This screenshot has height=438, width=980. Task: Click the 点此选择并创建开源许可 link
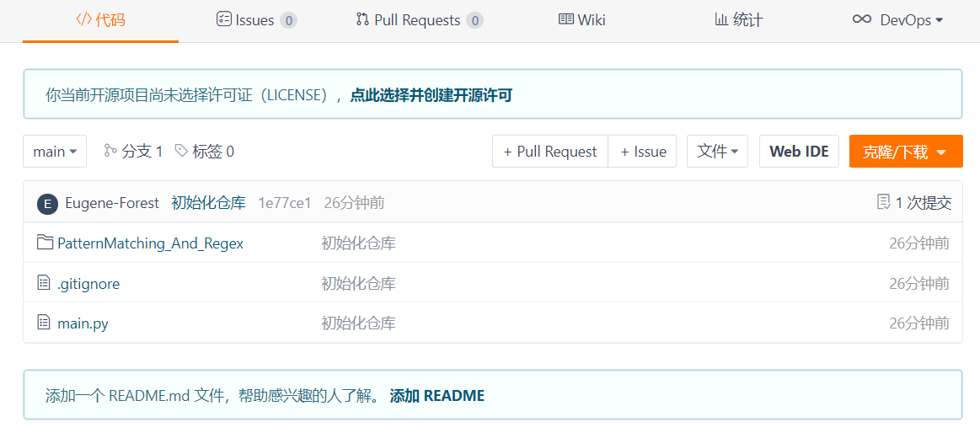tap(431, 95)
